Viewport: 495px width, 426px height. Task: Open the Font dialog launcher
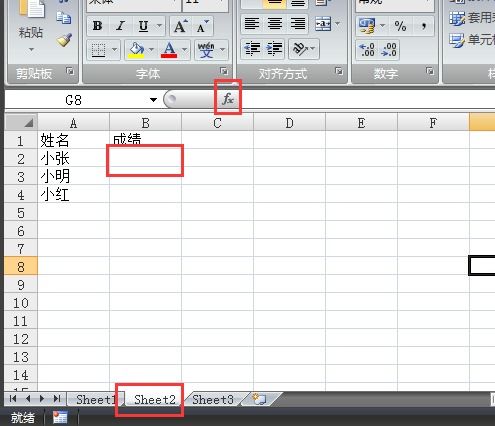click(224, 71)
